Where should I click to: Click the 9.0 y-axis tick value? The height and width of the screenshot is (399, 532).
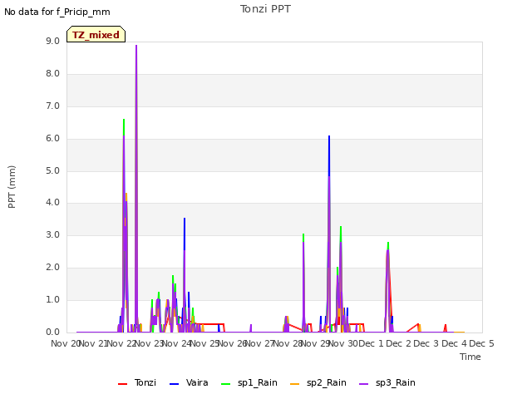coord(52,41)
